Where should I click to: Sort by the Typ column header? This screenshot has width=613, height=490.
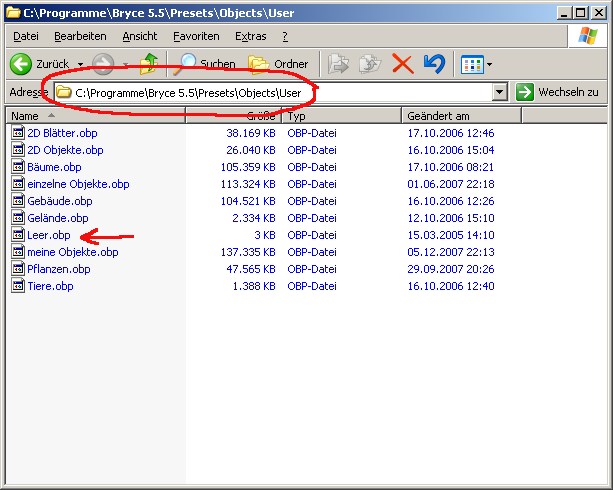click(342, 116)
